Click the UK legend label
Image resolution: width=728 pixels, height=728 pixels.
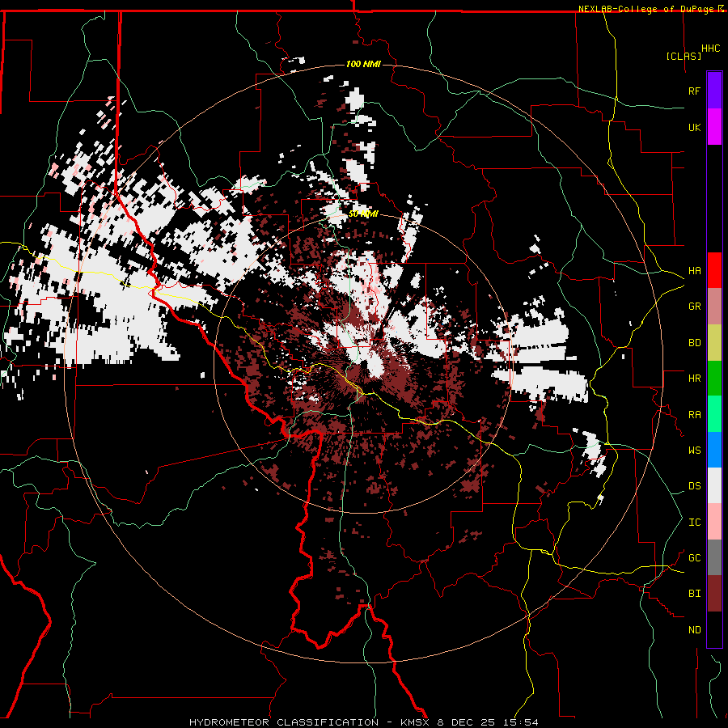pos(694,127)
